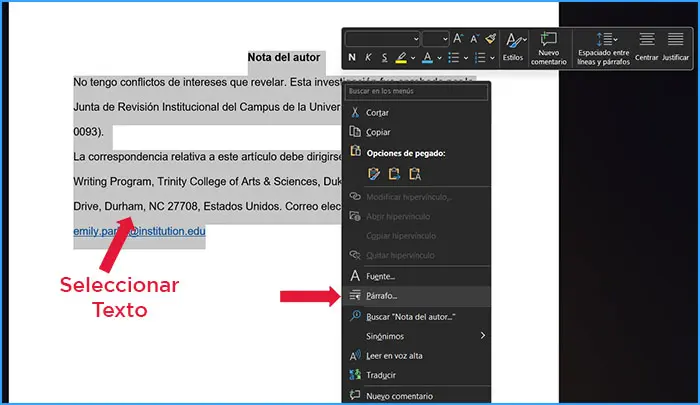Click the letter A icon beside Fuente

point(355,276)
